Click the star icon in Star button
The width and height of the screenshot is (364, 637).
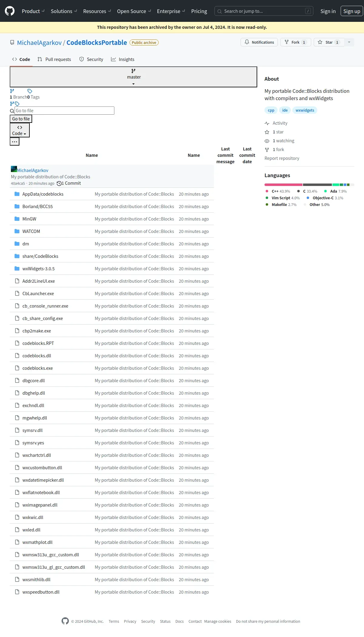click(320, 42)
